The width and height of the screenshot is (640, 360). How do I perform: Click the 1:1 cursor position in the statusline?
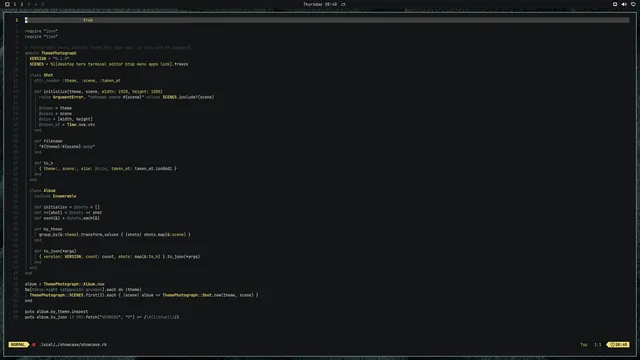[x=598, y=344]
